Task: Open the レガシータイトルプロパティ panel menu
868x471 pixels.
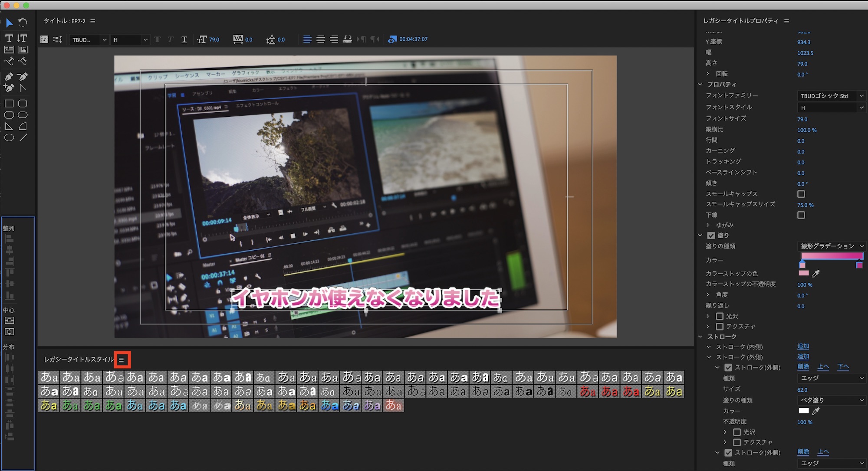Action: [x=786, y=21]
